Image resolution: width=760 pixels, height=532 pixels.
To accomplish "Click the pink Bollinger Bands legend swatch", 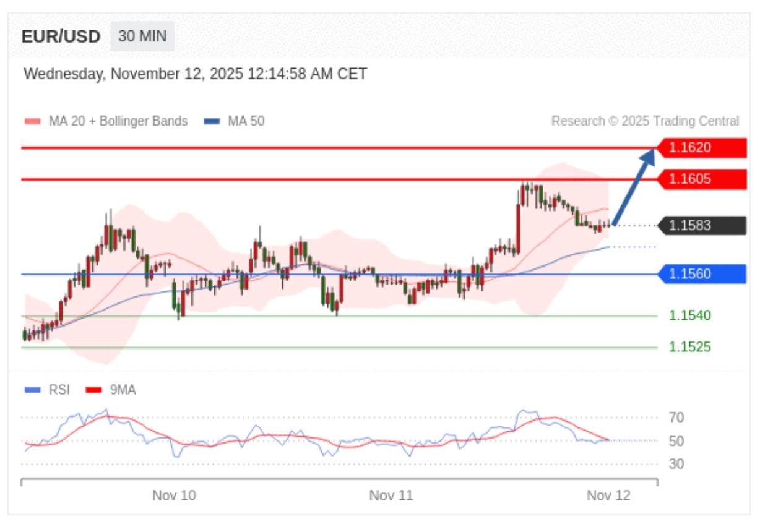I will (x=32, y=121).
